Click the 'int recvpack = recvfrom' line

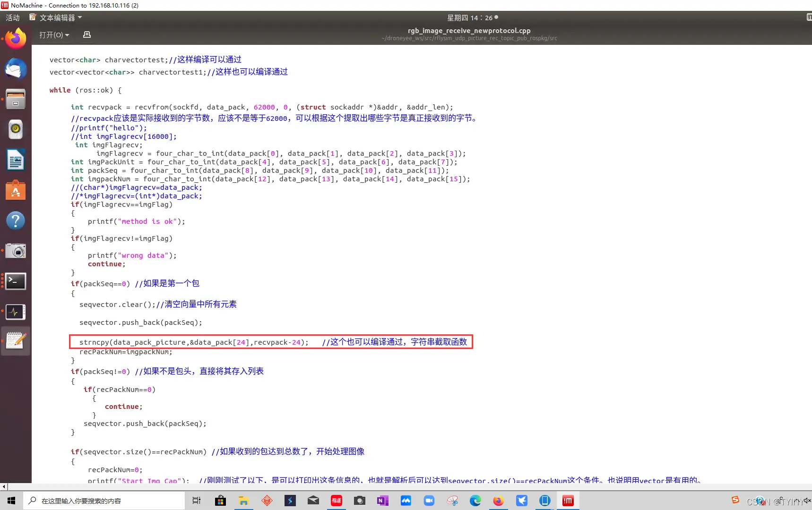262,107
